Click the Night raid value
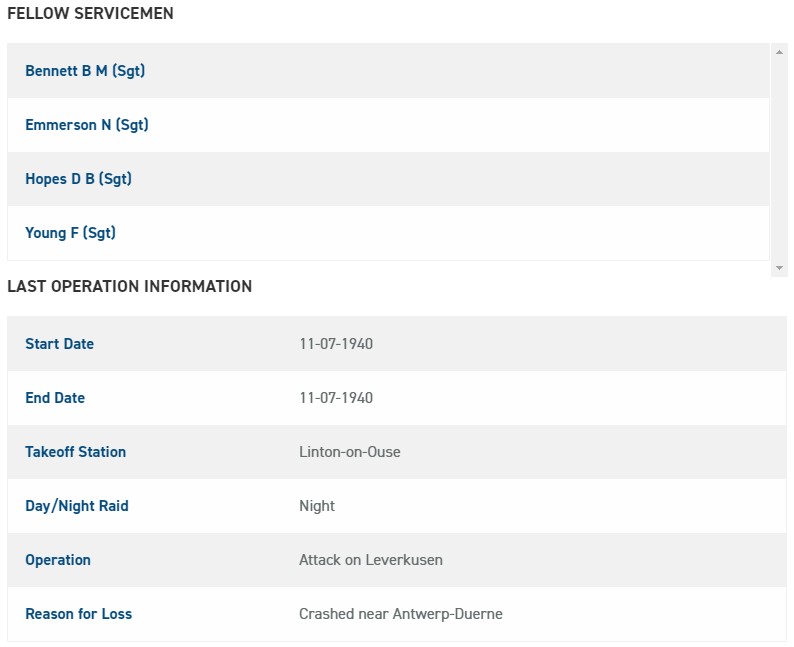Viewport: 794px width, 647px height. pyautogui.click(x=317, y=506)
